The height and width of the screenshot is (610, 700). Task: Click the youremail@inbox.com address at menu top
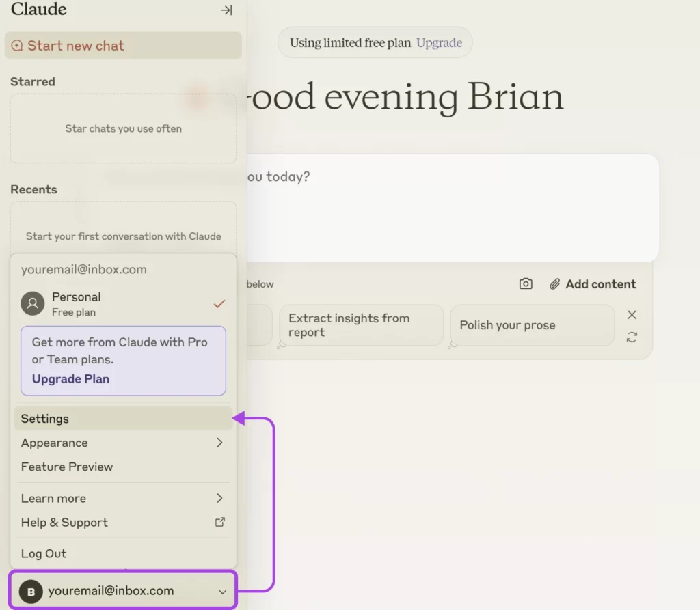84,270
